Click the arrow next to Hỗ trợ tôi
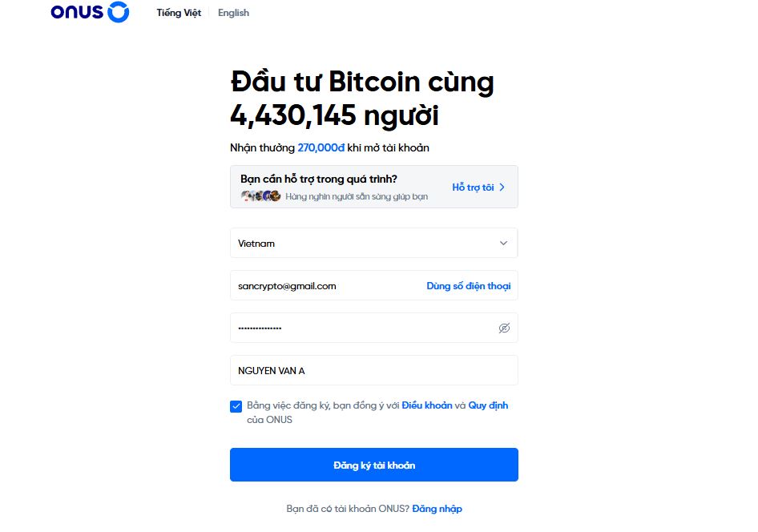 click(502, 187)
